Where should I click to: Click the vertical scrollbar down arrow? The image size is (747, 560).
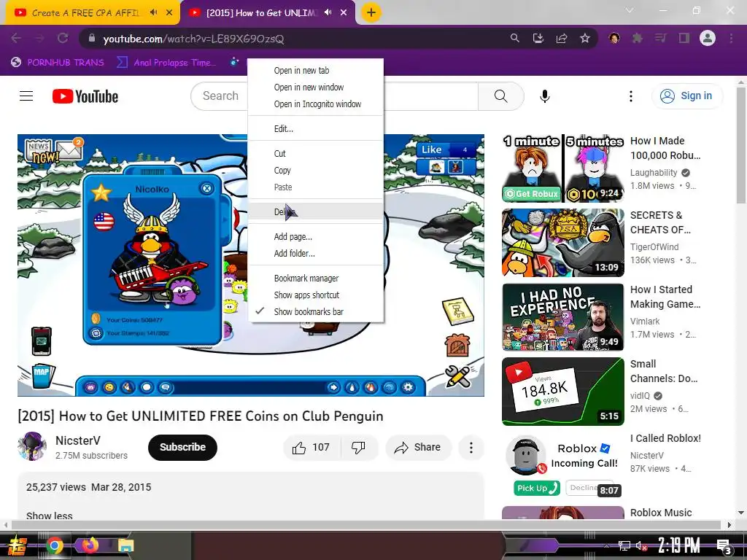[x=741, y=513]
